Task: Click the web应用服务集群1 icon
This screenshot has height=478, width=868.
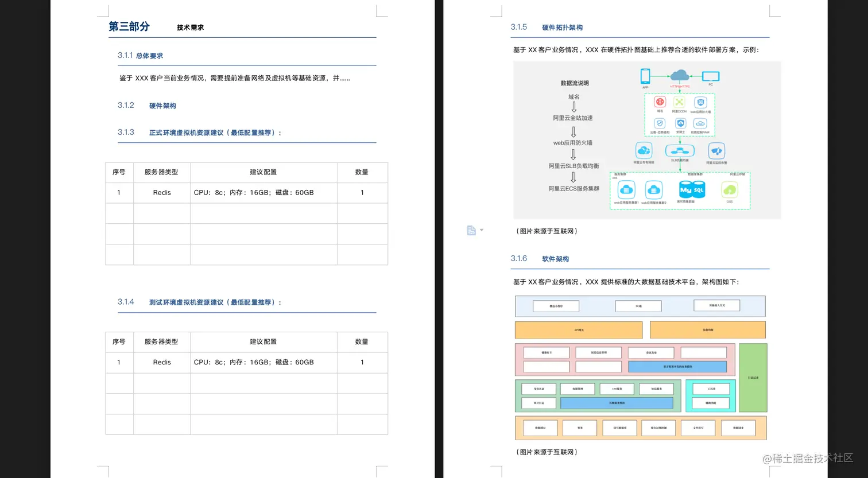Action: click(626, 189)
